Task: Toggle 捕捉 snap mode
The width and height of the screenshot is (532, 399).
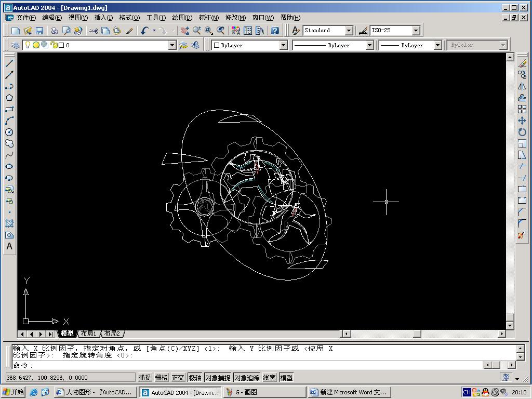Action: pos(144,378)
